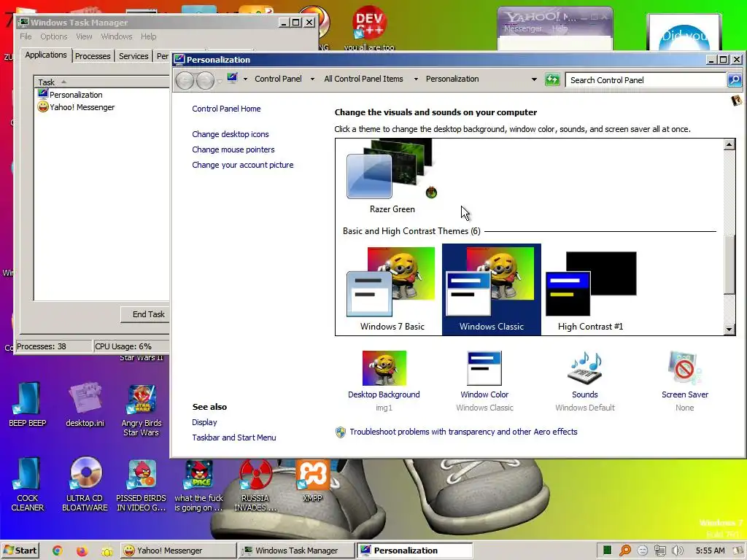Click the green Refresh button by address bar
Screen dimensions: 747x560
click(552, 79)
